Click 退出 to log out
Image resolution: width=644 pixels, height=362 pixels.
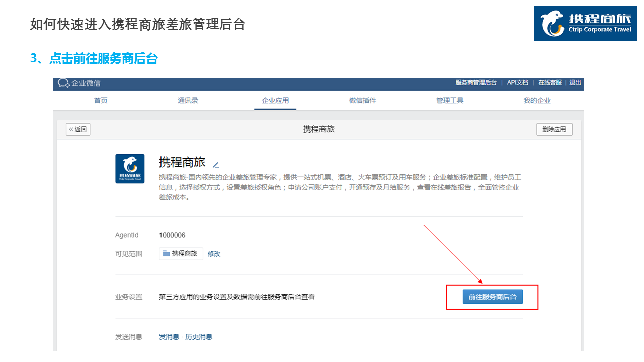(x=575, y=83)
